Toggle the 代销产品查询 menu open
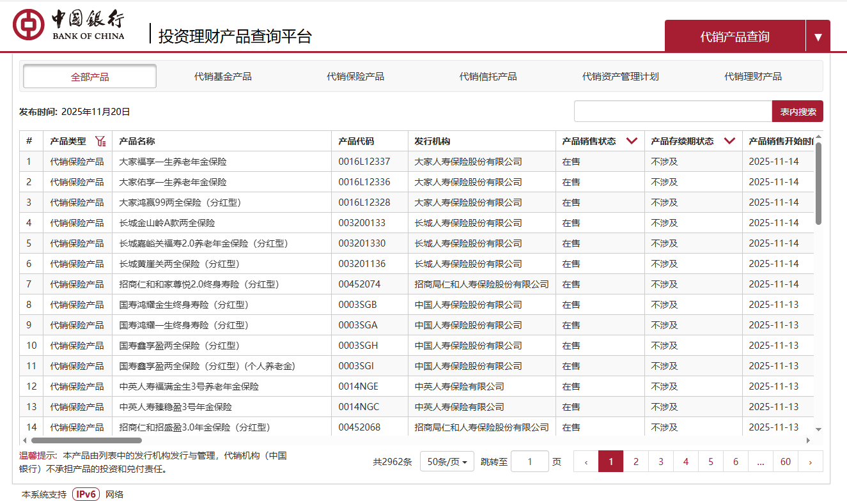This screenshot has height=504, width=847. (734, 36)
